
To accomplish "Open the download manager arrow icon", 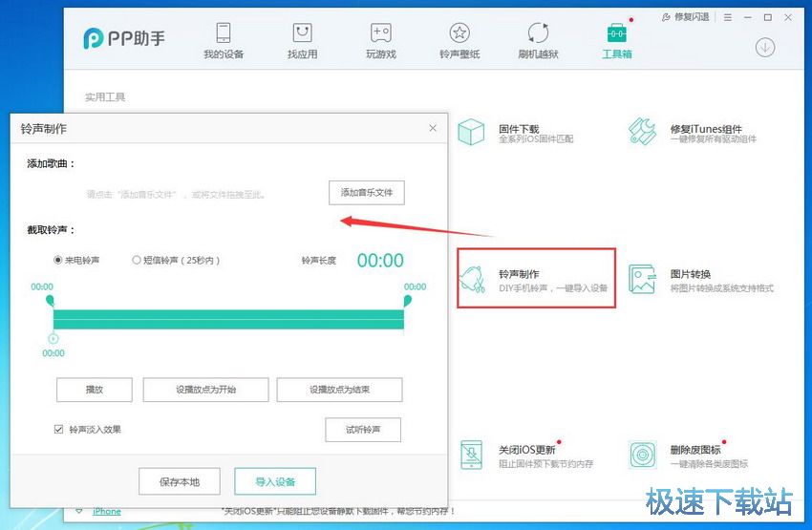I will pyautogui.click(x=765, y=48).
